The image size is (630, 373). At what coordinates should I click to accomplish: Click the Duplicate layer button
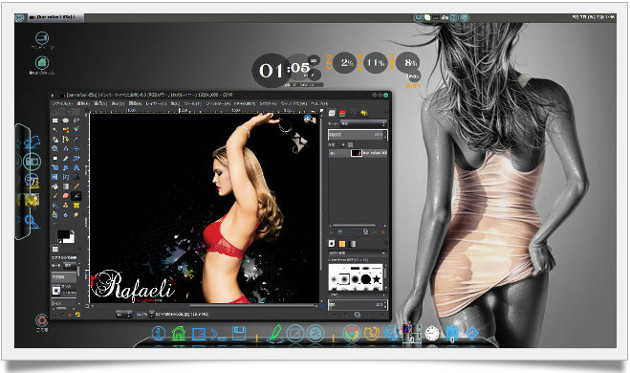pyautogui.click(x=365, y=231)
